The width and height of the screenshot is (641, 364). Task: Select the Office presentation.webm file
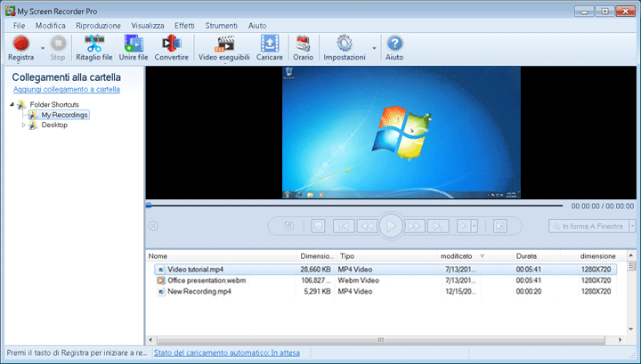tap(206, 279)
